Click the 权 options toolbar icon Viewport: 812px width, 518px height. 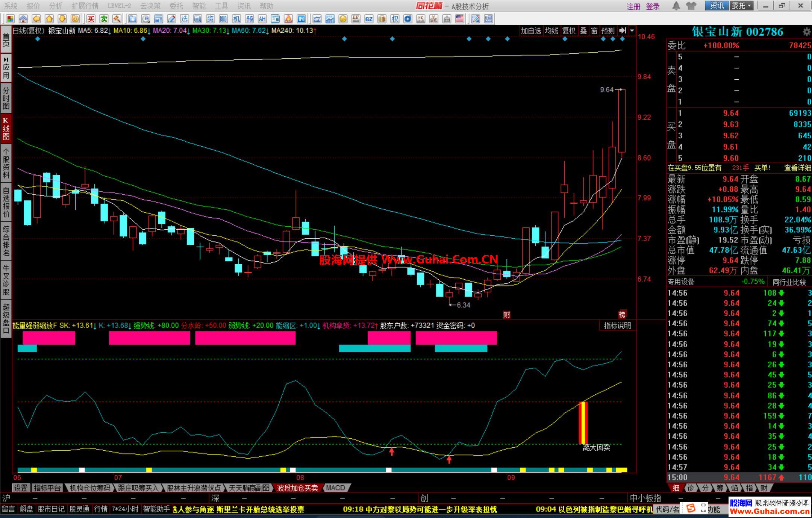pyautogui.click(x=395, y=19)
